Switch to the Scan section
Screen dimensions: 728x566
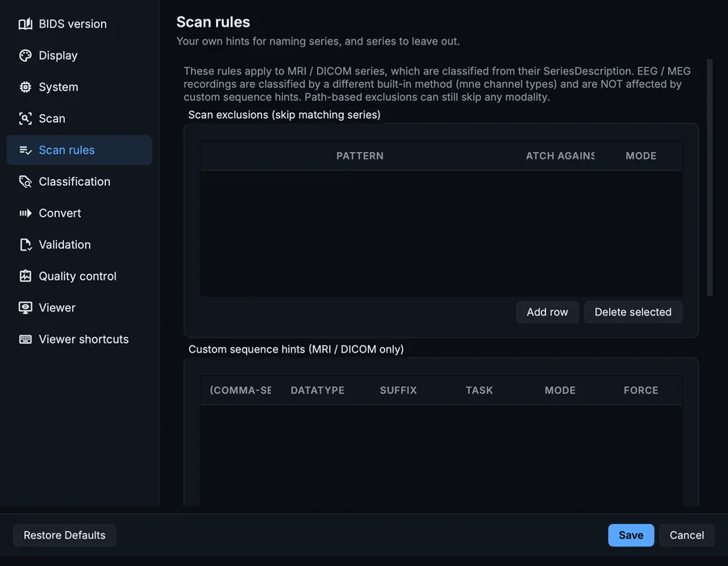pos(79,118)
